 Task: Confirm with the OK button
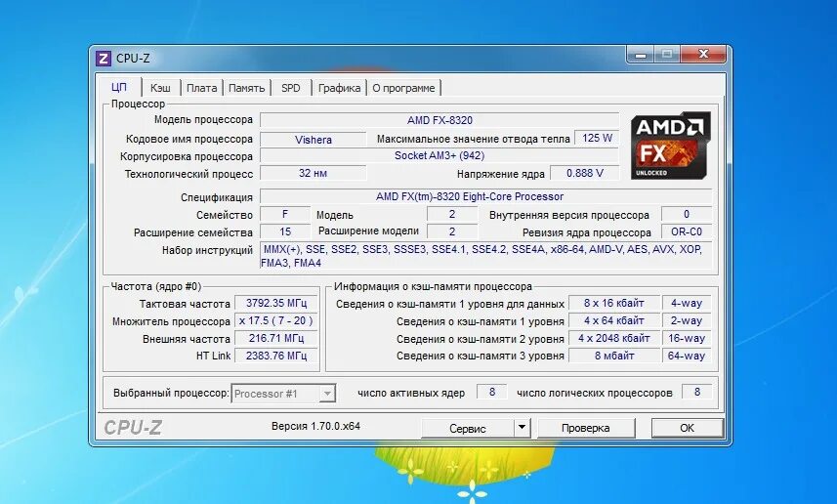click(687, 428)
